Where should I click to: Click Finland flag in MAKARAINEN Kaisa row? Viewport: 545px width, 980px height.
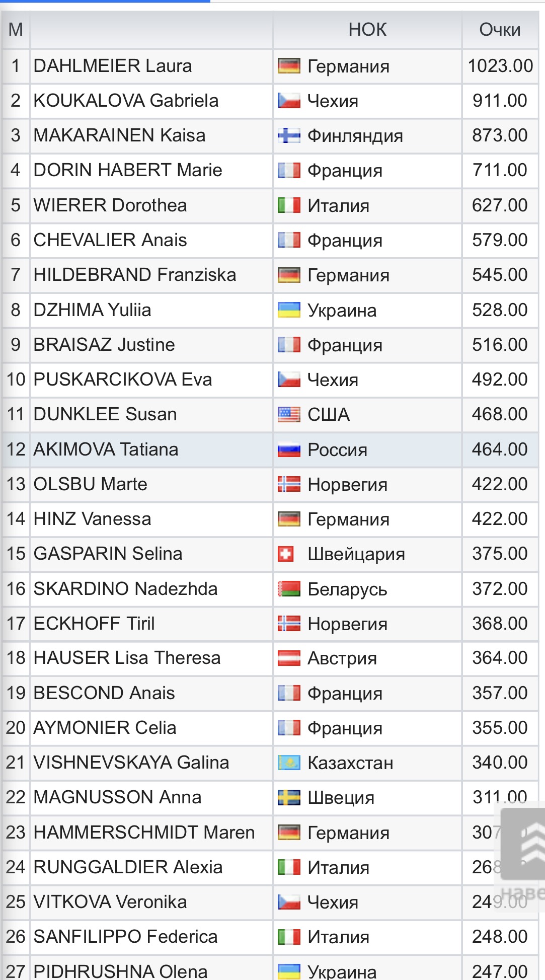[289, 135]
